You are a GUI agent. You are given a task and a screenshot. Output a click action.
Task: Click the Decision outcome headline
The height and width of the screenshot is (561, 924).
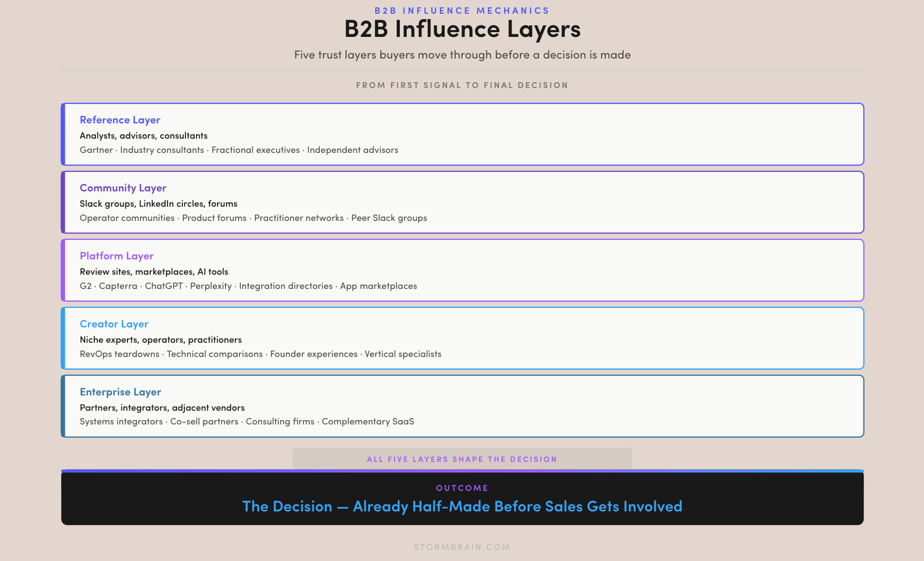pos(462,507)
